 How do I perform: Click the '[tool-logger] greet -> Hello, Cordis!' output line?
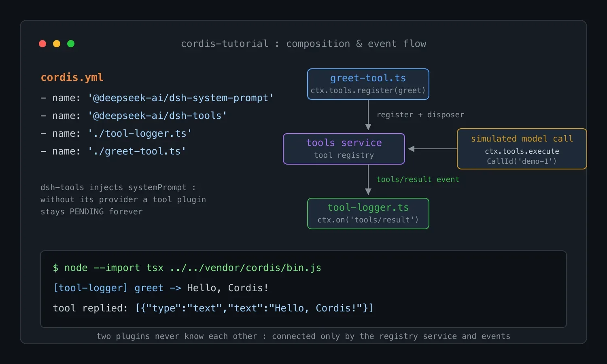click(x=161, y=288)
